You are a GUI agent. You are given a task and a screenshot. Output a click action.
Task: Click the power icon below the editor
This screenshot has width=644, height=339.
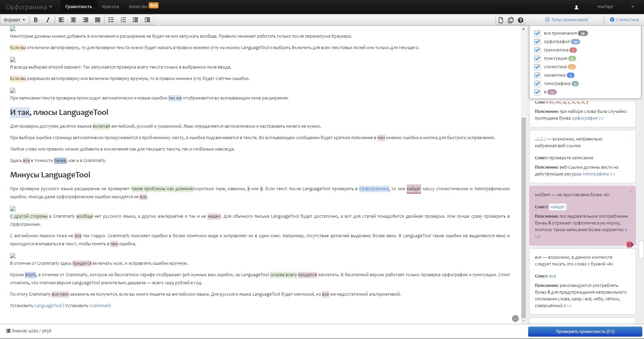(515, 319)
